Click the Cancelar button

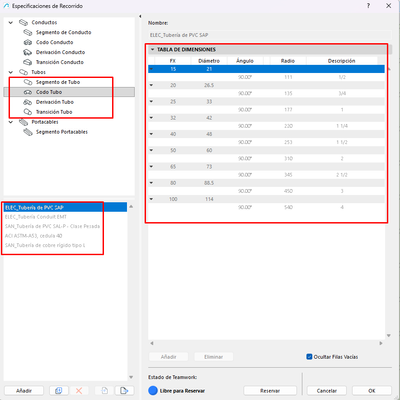tap(327, 391)
